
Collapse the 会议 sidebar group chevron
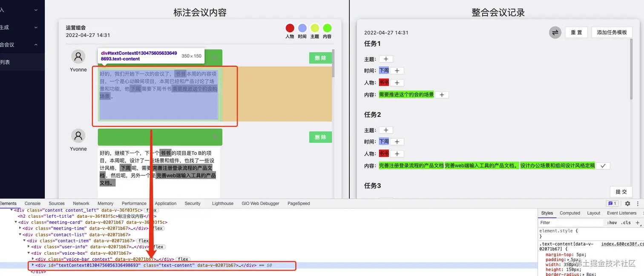click(36, 45)
